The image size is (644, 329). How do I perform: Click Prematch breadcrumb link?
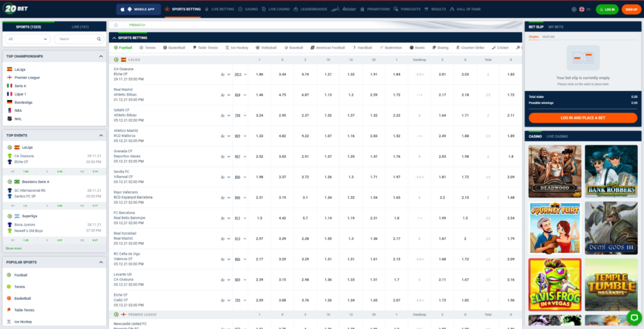click(x=137, y=25)
